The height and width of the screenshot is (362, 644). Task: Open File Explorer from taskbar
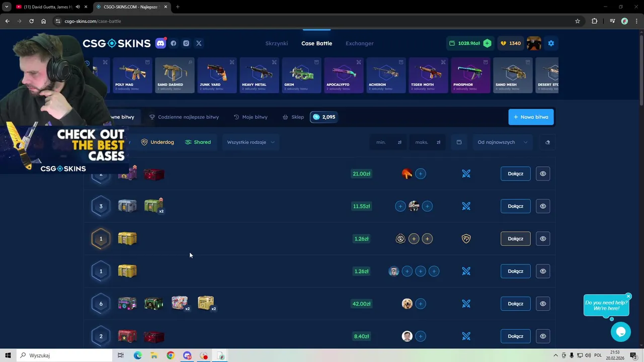coord(154,355)
